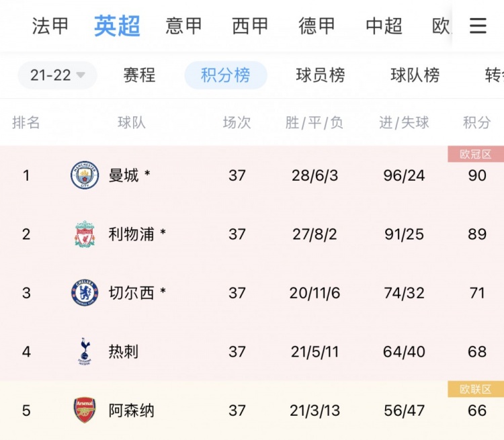Tap the Liverpool club crest
This screenshot has height=440, width=504.
click(85, 234)
